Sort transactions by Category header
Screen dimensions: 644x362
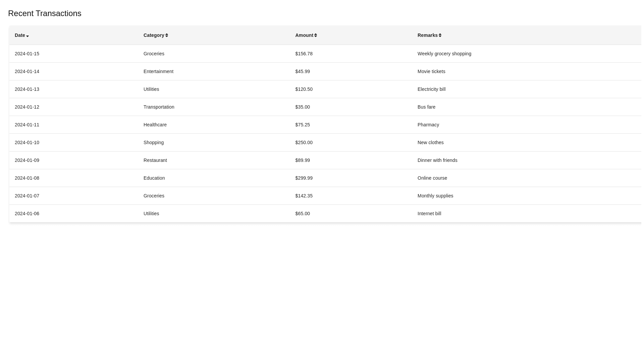[154, 35]
